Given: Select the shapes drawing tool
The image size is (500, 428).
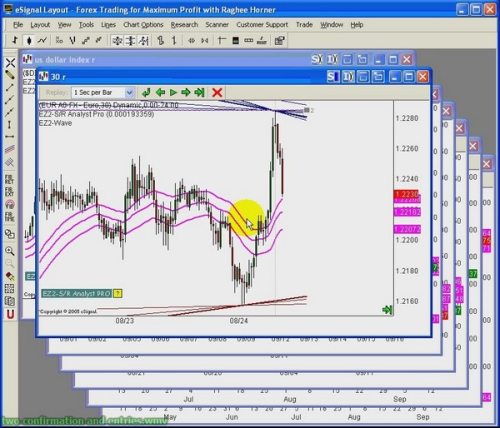Looking at the screenshot, I should 10,234.
